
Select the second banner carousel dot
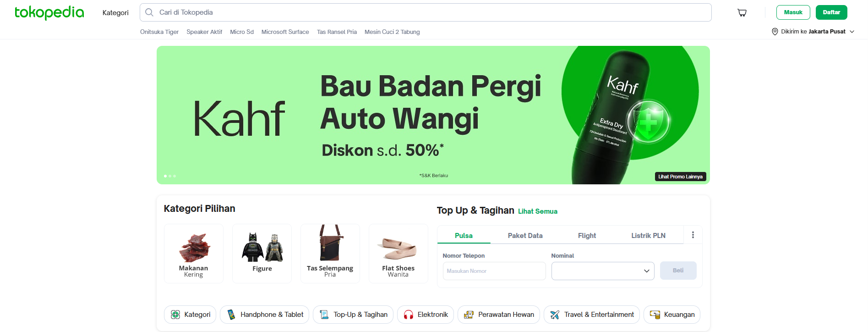point(170,176)
